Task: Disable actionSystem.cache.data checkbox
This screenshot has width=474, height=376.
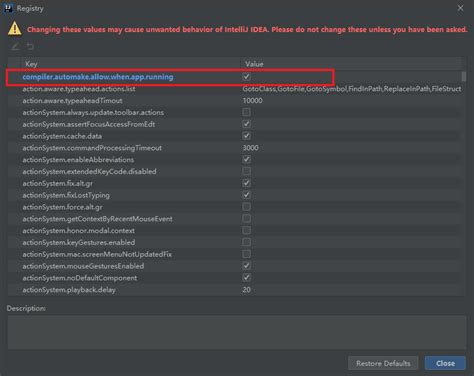Action: (x=247, y=136)
